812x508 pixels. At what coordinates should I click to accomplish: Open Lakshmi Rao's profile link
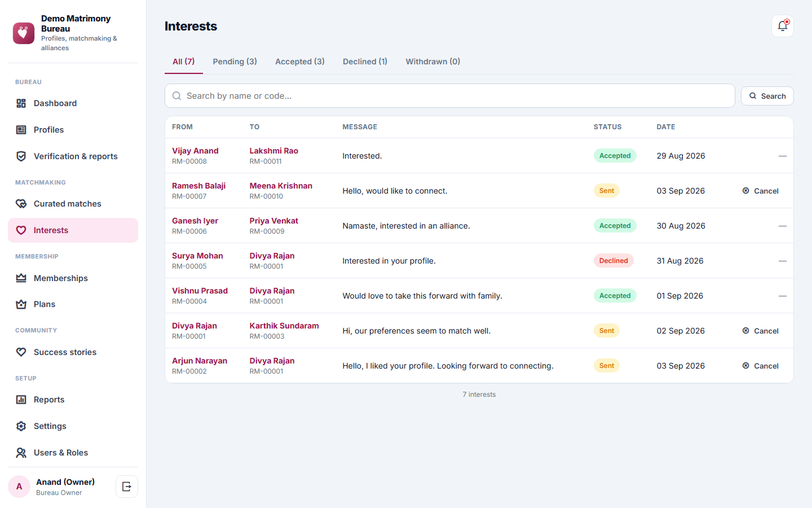point(274,151)
